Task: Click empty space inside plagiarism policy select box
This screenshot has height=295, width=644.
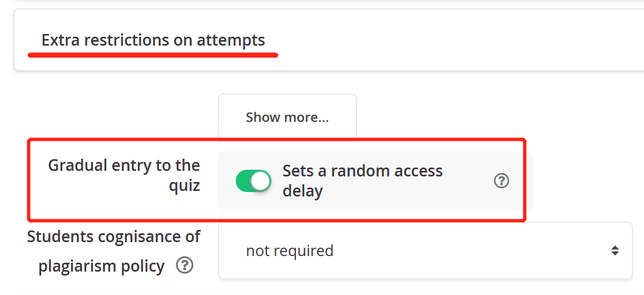Action: tap(472, 250)
